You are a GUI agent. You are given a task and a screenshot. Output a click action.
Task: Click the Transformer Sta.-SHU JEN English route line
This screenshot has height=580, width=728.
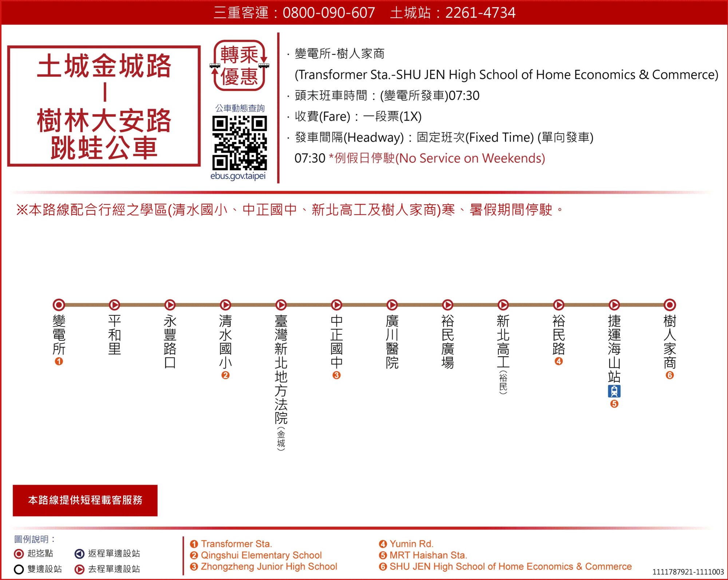tap(506, 75)
